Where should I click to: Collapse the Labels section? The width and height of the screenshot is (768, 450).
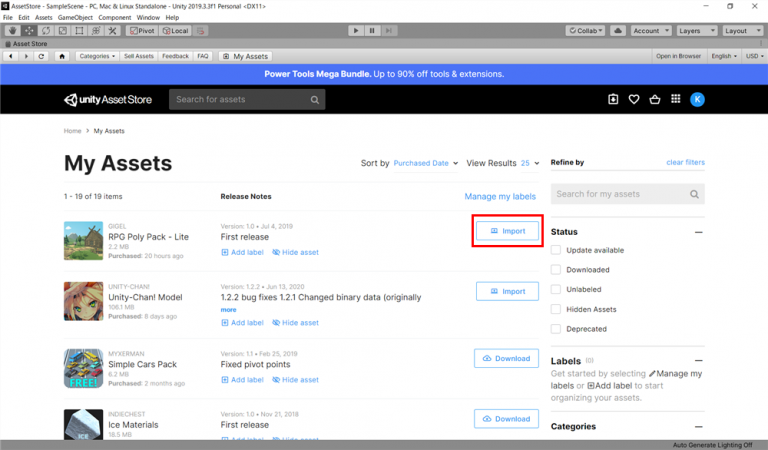699,360
